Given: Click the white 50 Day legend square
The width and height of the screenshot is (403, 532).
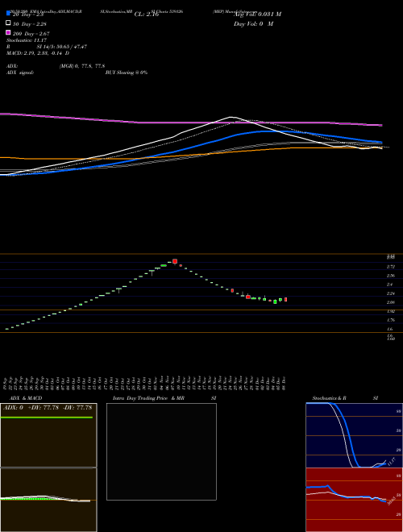Looking at the screenshot, I should coord(9,23).
